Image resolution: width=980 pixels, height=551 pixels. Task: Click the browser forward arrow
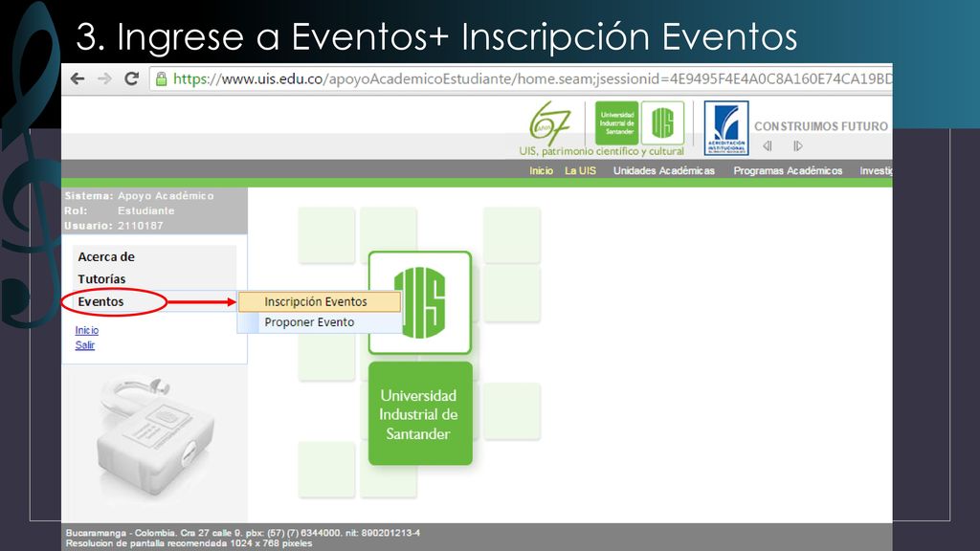(104, 78)
